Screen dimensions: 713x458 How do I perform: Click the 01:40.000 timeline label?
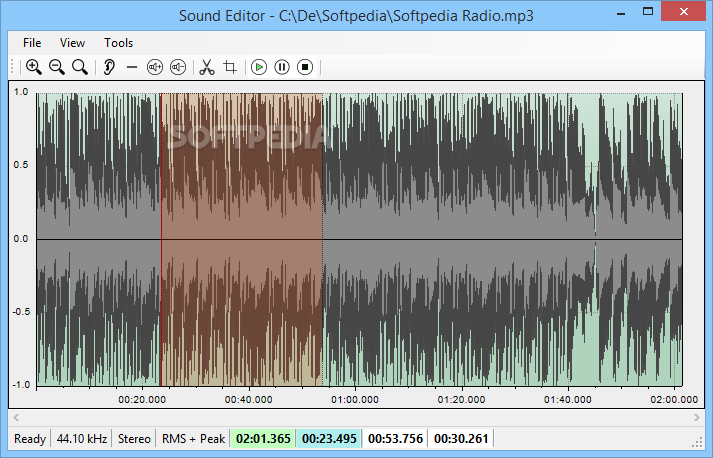tap(567, 399)
